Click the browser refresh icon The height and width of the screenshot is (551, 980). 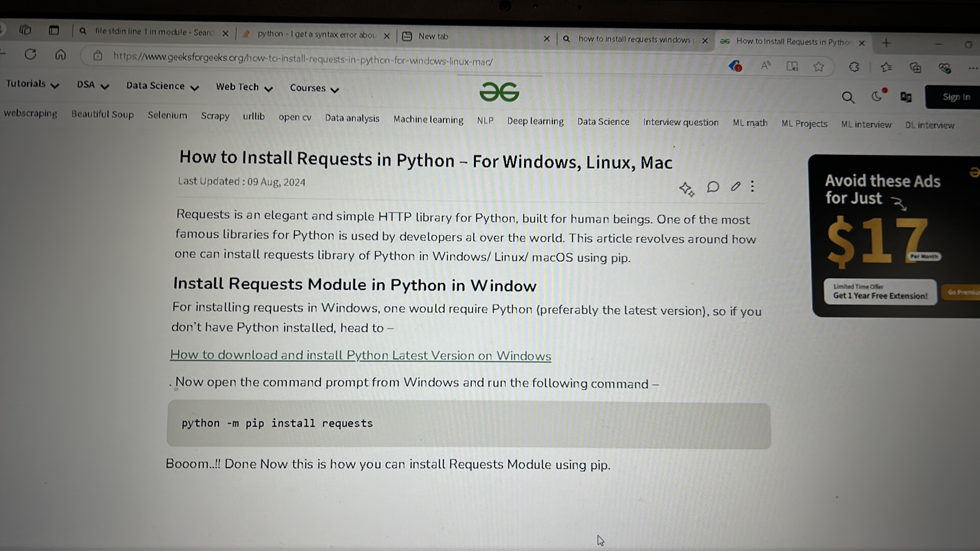tap(30, 54)
